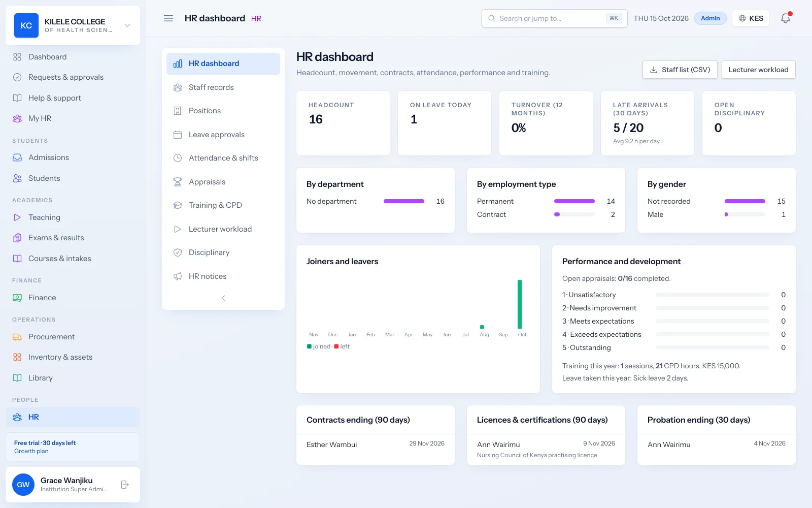This screenshot has width=812, height=508.
Task: Click the GW user avatar
Action: coord(23,485)
